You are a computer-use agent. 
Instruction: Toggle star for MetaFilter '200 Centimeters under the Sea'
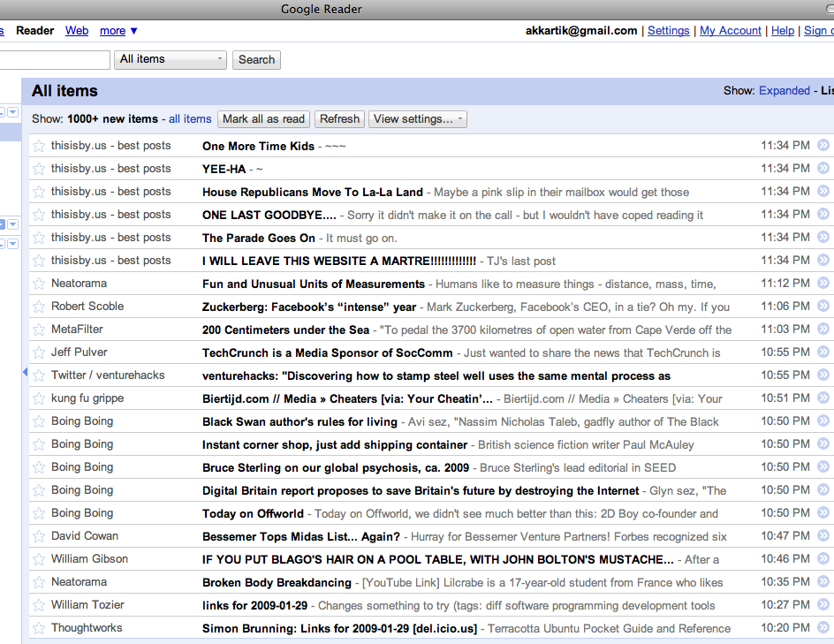pos(39,330)
